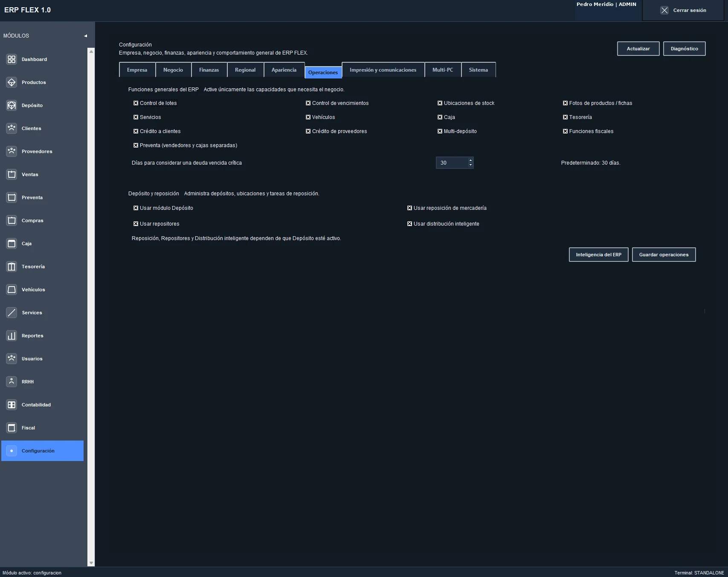Open the Caja module icon in sidebar
The width and height of the screenshot is (728, 577).
(x=12, y=244)
